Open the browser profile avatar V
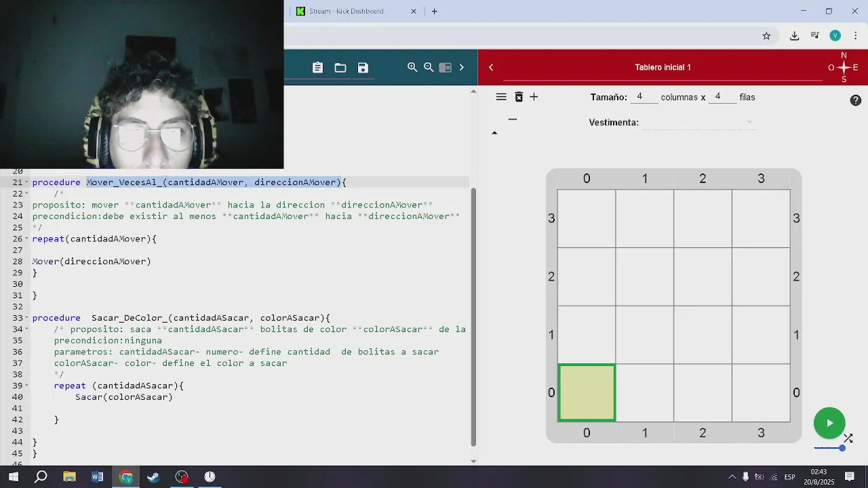868x488 pixels. coord(835,36)
